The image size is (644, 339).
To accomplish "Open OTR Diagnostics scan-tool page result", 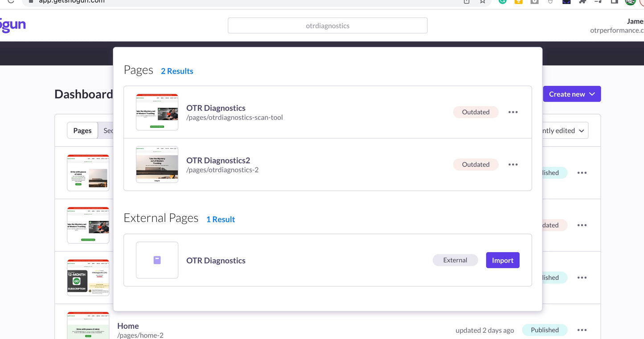I will 216,108.
